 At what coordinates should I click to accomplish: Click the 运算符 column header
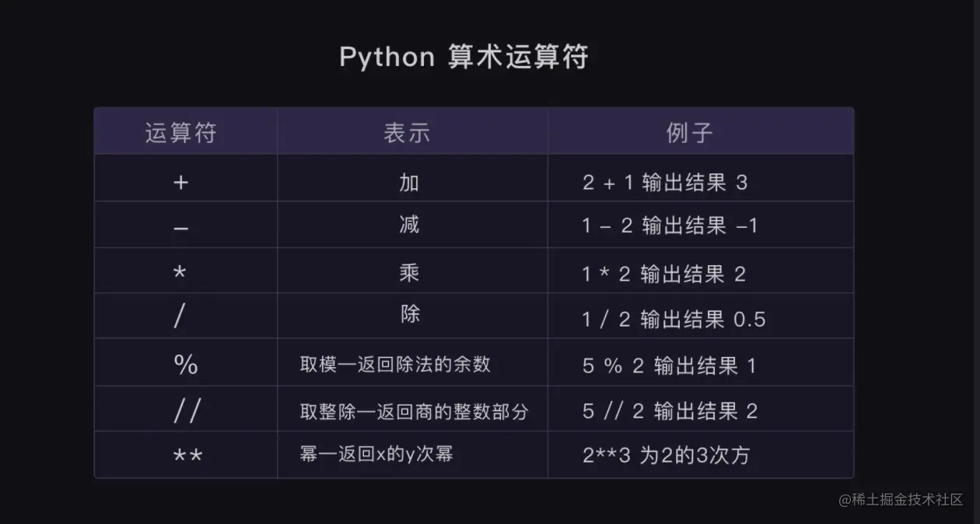(x=180, y=133)
